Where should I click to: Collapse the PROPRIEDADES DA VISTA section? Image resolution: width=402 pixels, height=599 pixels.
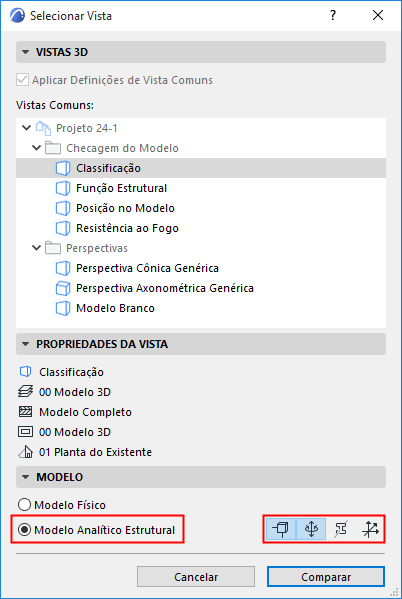click(26, 344)
